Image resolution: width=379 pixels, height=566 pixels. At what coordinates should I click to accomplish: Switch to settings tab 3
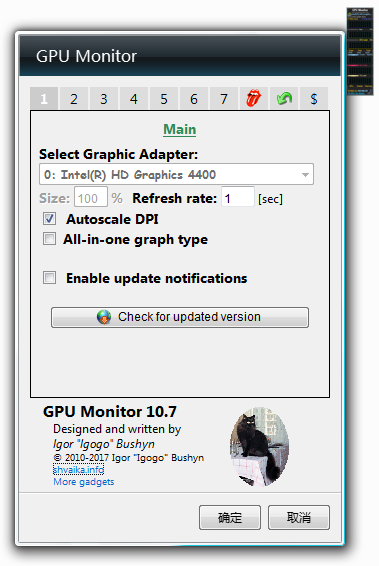104,98
